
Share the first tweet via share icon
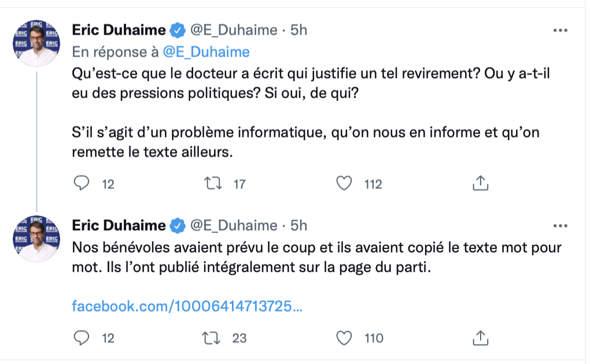(481, 183)
